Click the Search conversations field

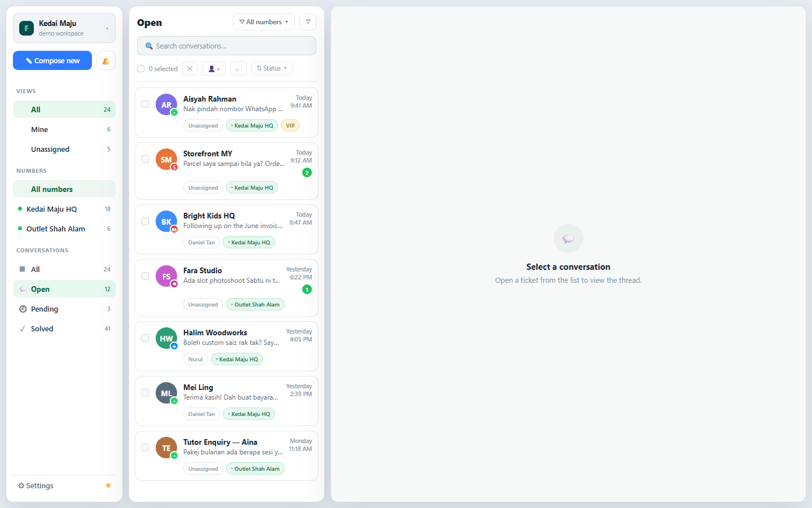(x=227, y=46)
